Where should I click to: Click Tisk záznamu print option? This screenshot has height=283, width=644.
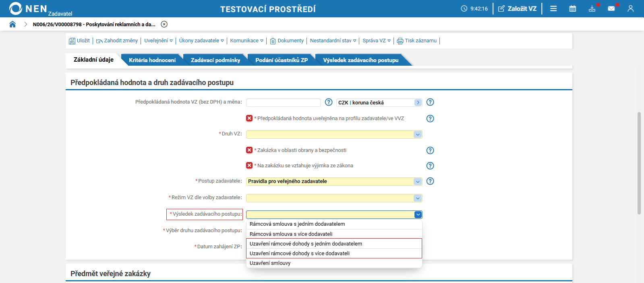point(417,41)
